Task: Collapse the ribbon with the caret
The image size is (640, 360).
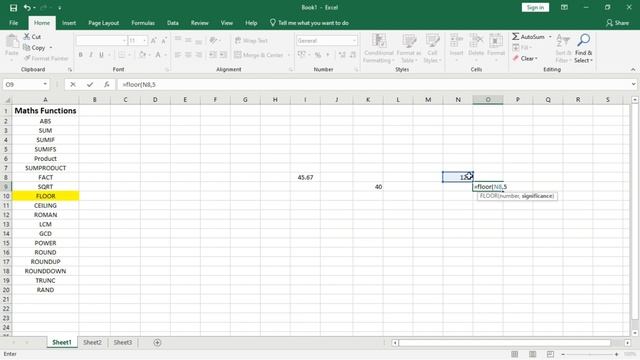Action: point(633,70)
